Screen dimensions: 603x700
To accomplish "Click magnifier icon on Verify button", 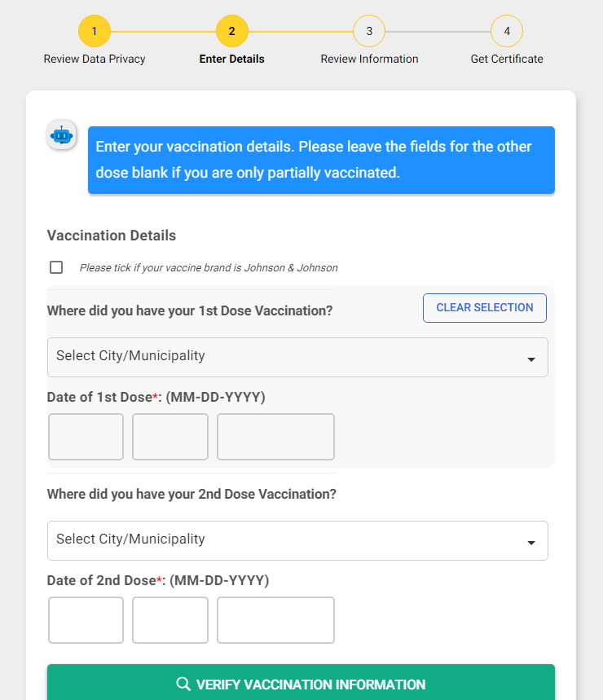I will 183,684.
